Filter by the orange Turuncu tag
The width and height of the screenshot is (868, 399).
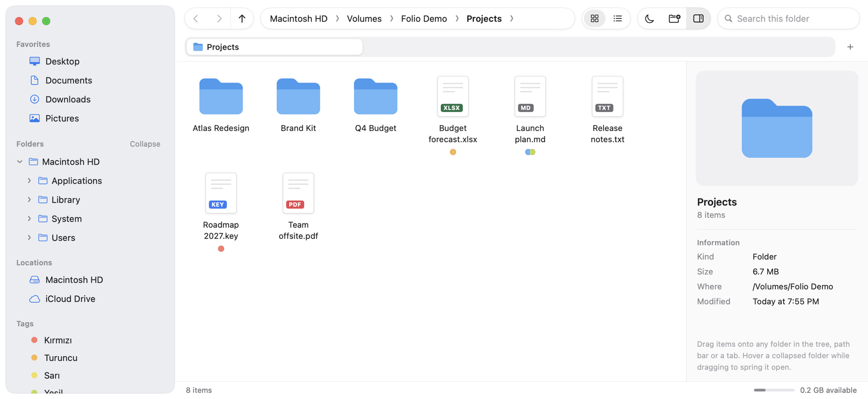pos(90,358)
